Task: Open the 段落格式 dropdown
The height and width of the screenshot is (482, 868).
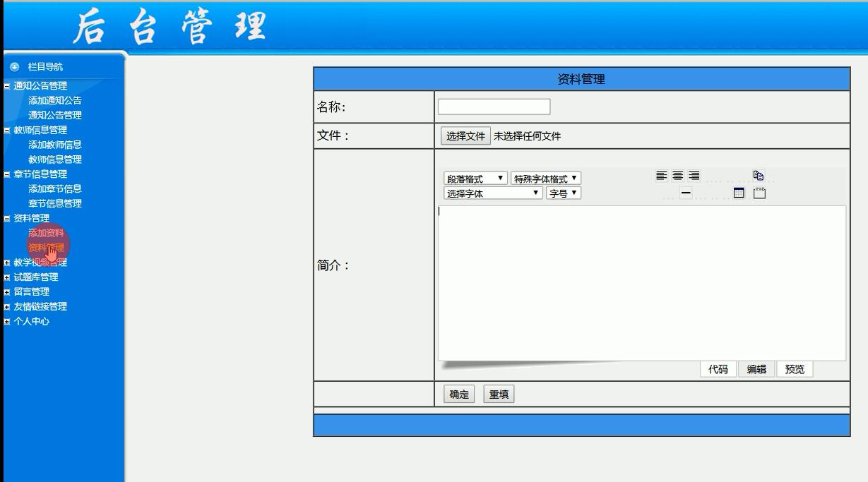Action: click(475, 179)
